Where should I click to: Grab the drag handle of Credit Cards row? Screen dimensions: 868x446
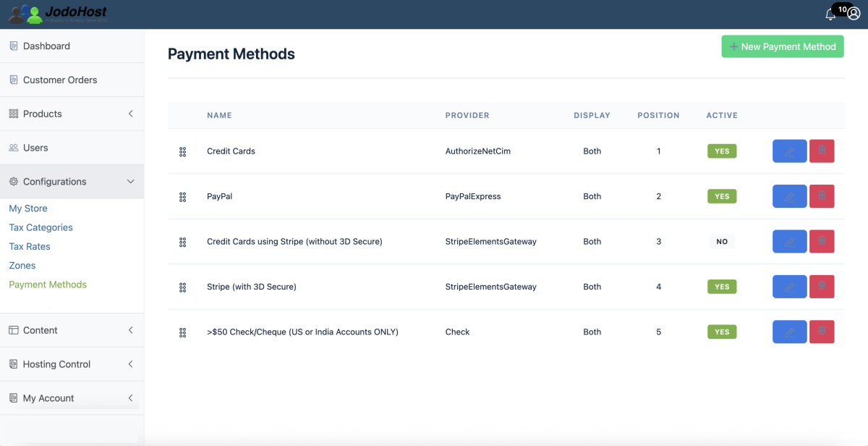pos(182,152)
